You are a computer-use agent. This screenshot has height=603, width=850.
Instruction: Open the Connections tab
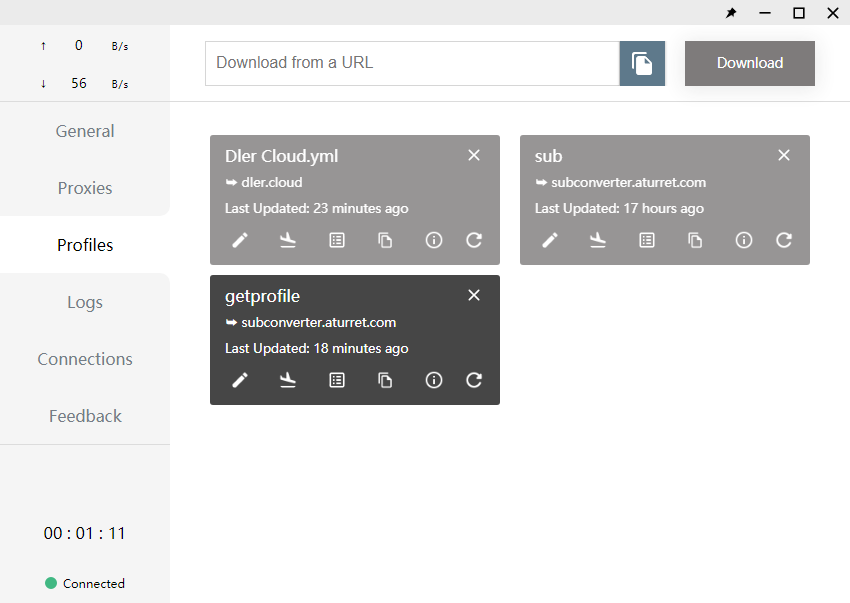point(85,359)
